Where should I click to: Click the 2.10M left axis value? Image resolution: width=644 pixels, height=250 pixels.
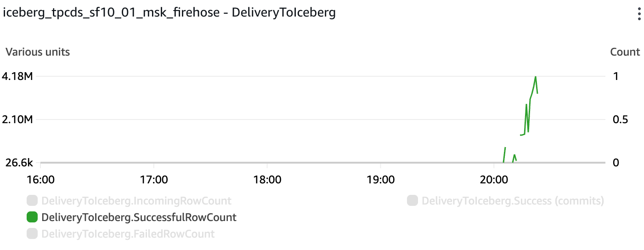pos(17,119)
